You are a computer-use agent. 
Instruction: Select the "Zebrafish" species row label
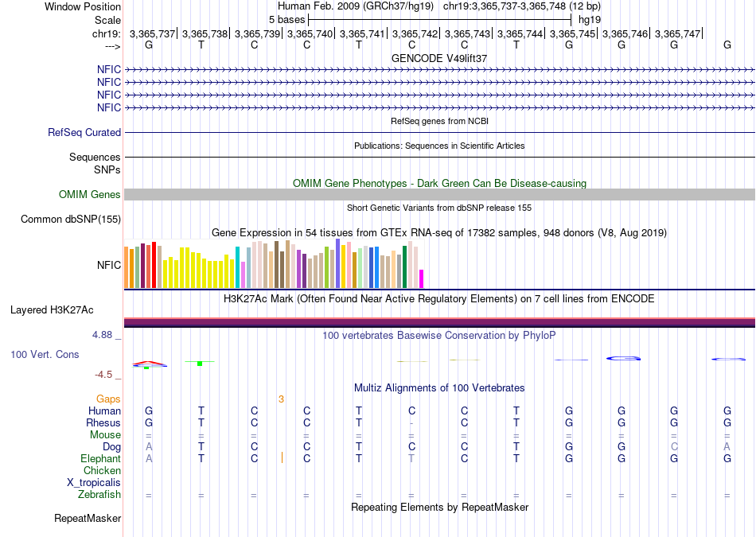coord(99,495)
